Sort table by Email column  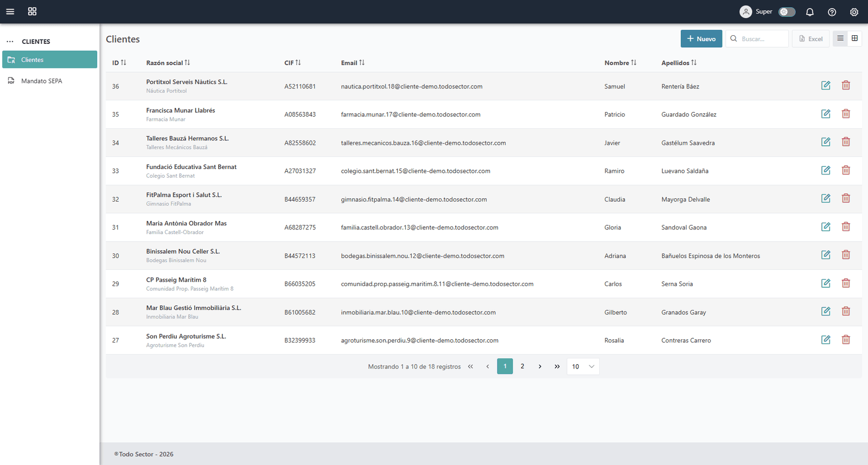pos(353,63)
